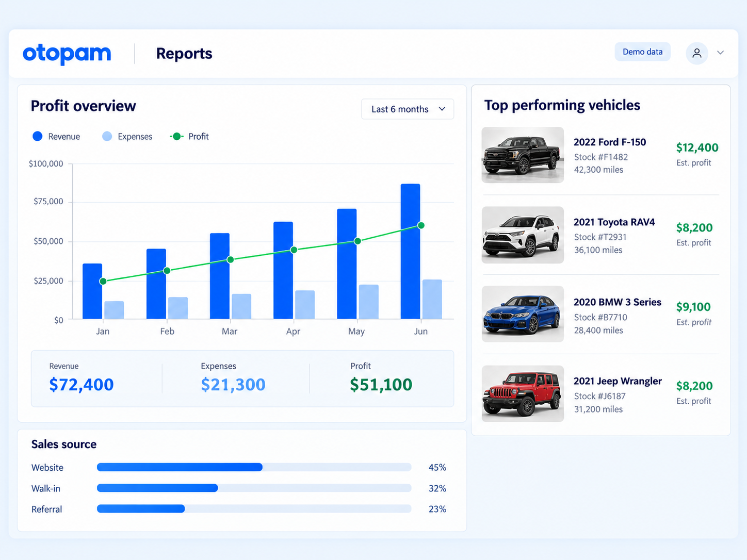Click the green profit point for Feb
This screenshot has height=560, width=747.
(x=167, y=271)
